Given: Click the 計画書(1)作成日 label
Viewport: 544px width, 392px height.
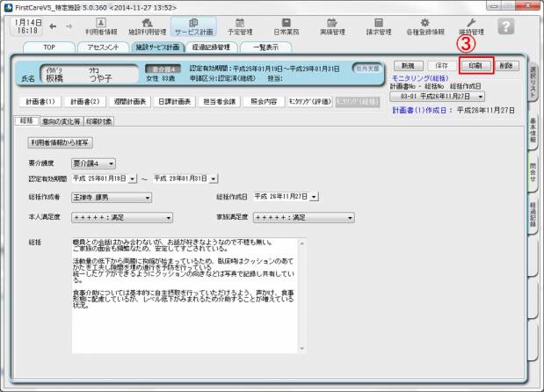Looking at the screenshot, I should (x=422, y=111).
